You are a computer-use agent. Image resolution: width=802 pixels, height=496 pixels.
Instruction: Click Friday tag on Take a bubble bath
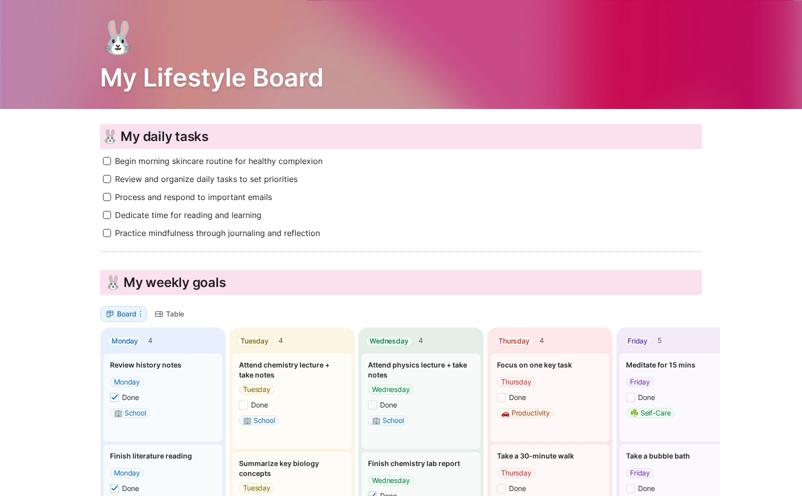tap(639, 473)
